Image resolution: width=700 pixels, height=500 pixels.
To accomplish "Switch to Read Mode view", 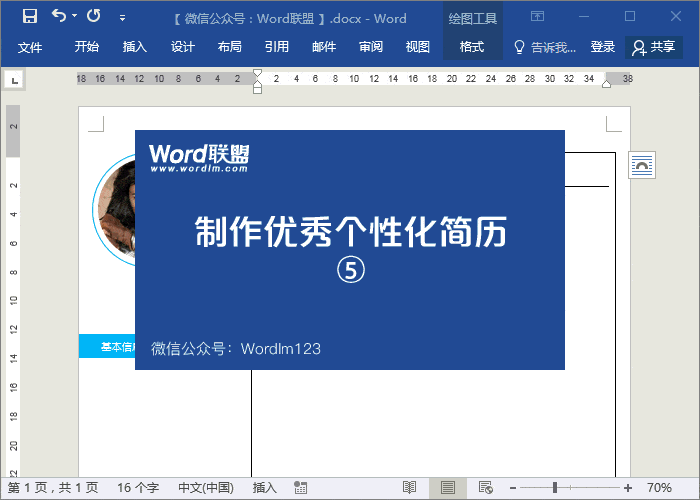I will (409, 488).
